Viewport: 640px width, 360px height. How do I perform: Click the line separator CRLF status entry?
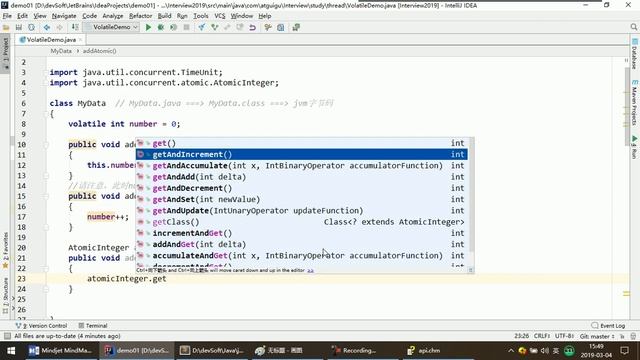(542, 336)
